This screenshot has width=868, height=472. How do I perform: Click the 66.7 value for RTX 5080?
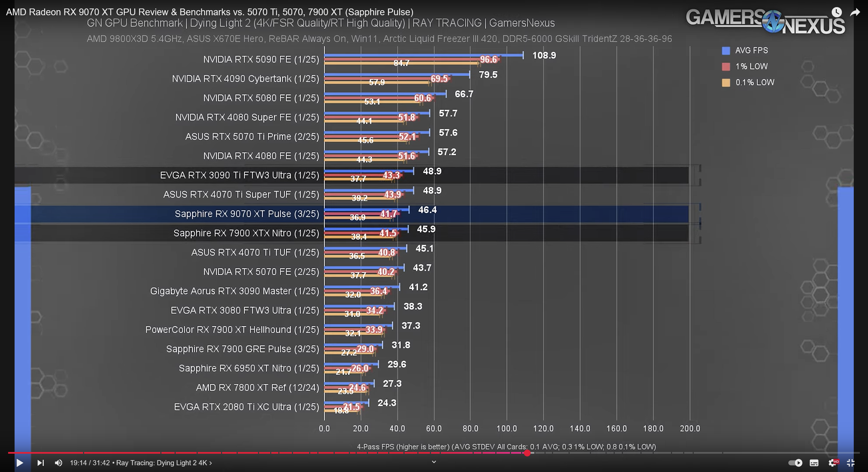[x=464, y=94]
